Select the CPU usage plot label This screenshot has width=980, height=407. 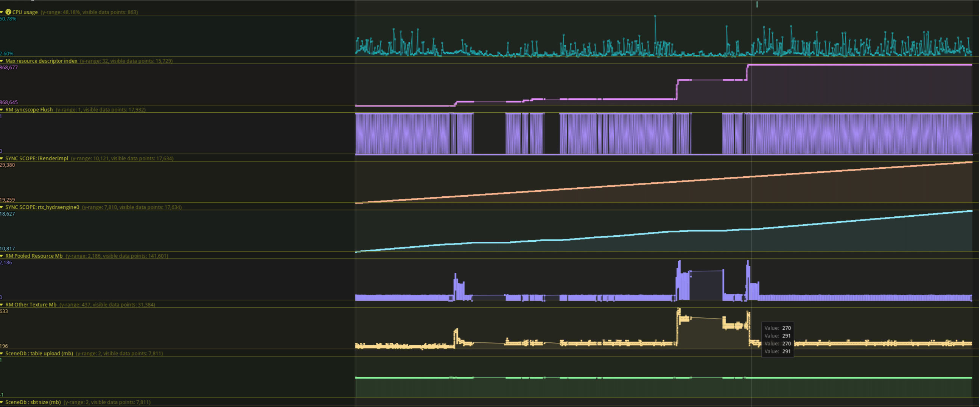click(x=25, y=12)
